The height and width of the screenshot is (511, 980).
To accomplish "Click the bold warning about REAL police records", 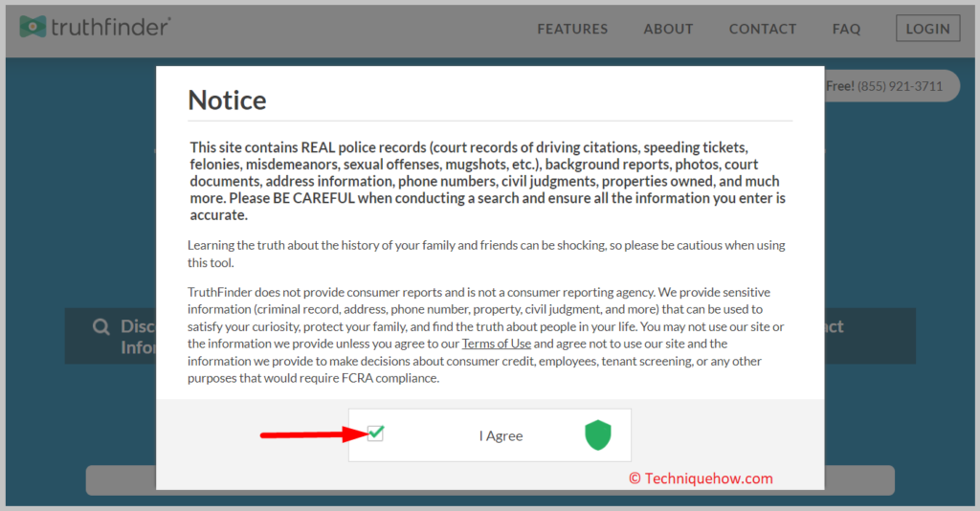I will point(487,181).
